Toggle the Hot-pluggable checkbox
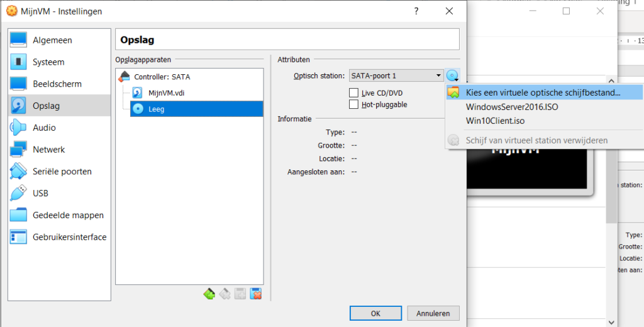This screenshot has width=644, height=327. pyautogui.click(x=353, y=104)
